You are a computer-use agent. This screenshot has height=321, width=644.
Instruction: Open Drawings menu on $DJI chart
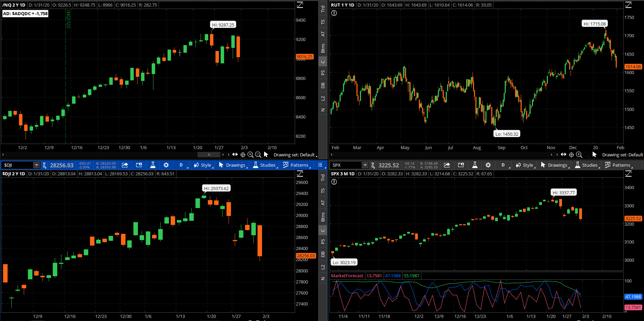click(233, 165)
